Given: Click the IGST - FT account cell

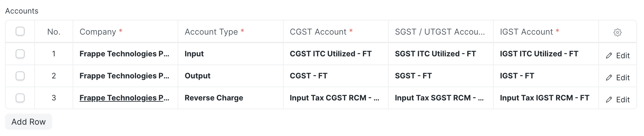Looking at the screenshot, I should click(x=546, y=76).
